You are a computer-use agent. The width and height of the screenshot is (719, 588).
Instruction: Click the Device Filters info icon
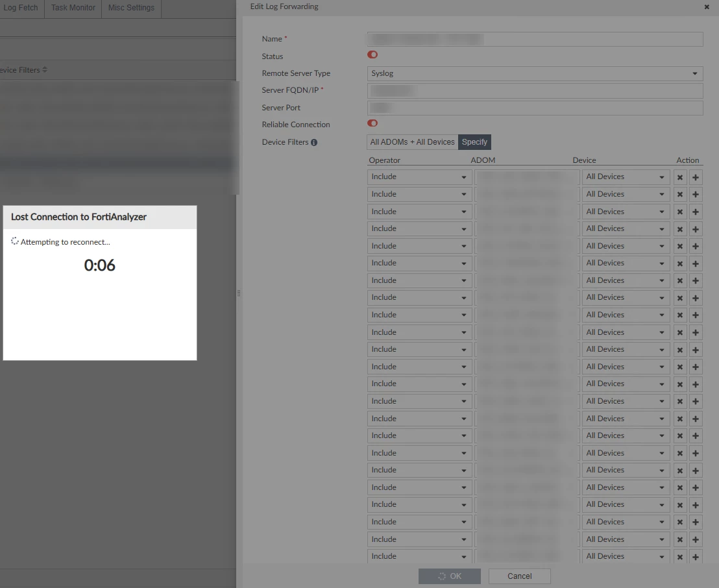coord(314,142)
